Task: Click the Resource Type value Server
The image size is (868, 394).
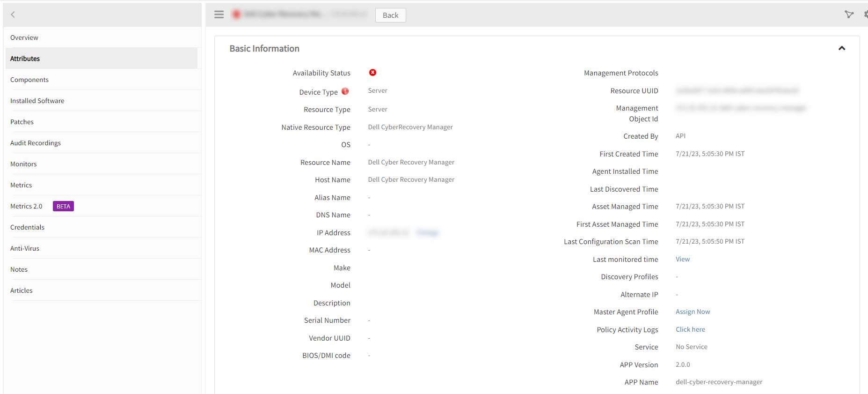Action: click(378, 109)
